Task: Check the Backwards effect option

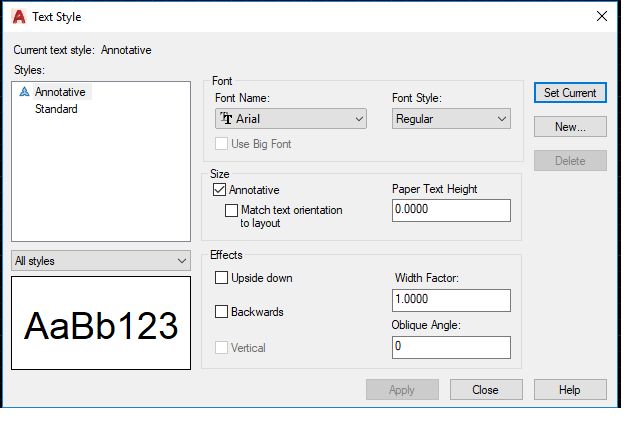Action: [222, 312]
